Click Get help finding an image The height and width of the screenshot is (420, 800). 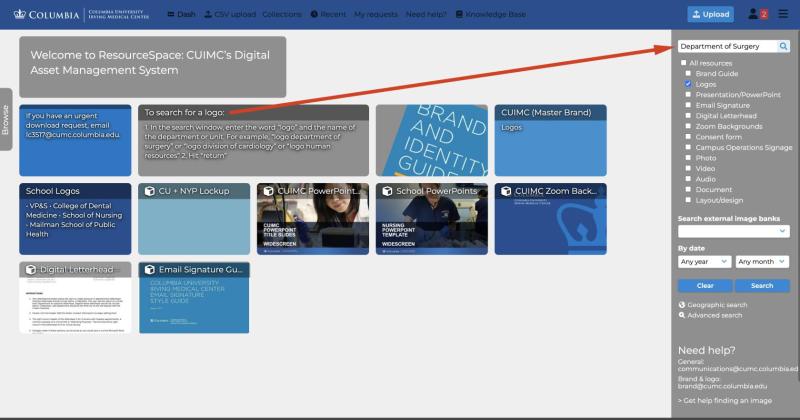724,401
